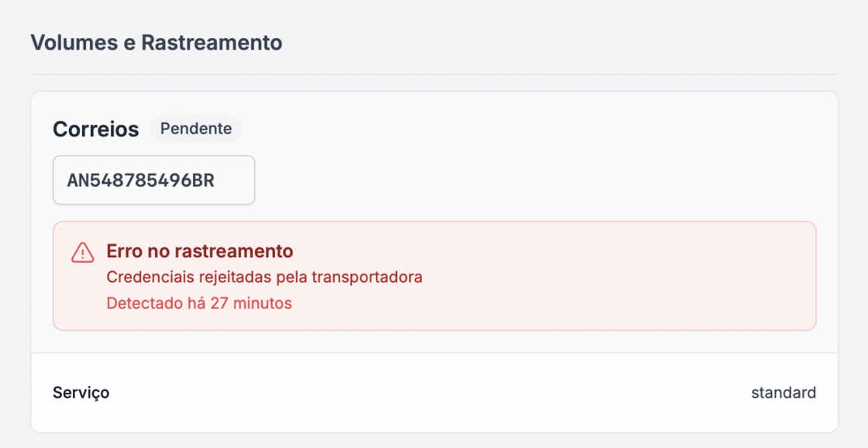The height and width of the screenshot is (448, 868).
Task: Click the word Erro in the alert title
Action: point(125,251)
